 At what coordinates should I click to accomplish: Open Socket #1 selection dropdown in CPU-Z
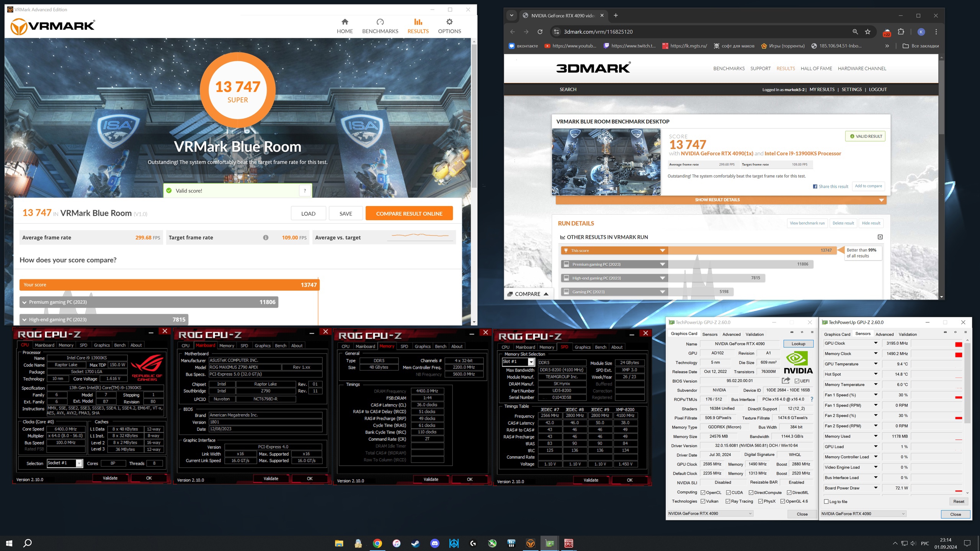coord(79,463)
